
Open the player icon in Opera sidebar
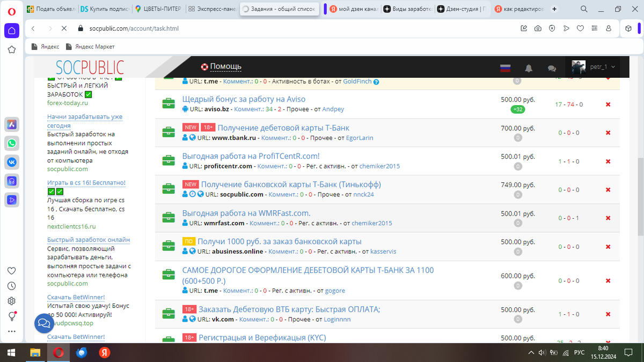point(12,200)
